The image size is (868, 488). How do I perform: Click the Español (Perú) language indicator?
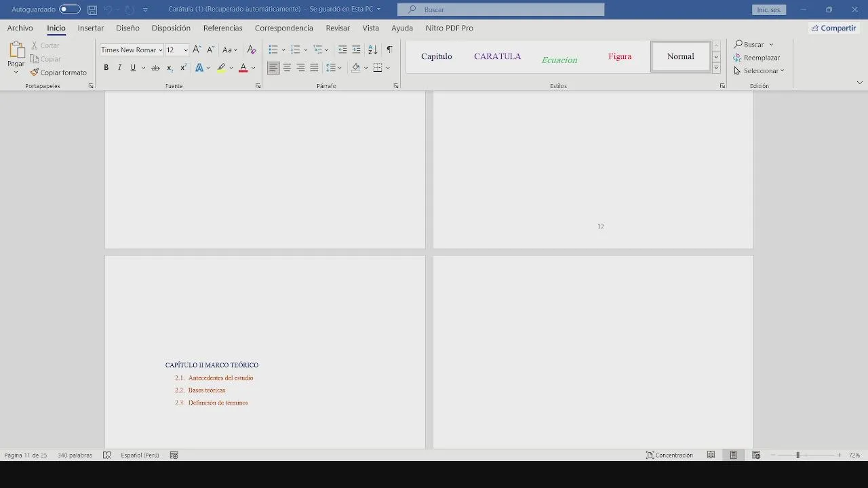tap(140, 455)
